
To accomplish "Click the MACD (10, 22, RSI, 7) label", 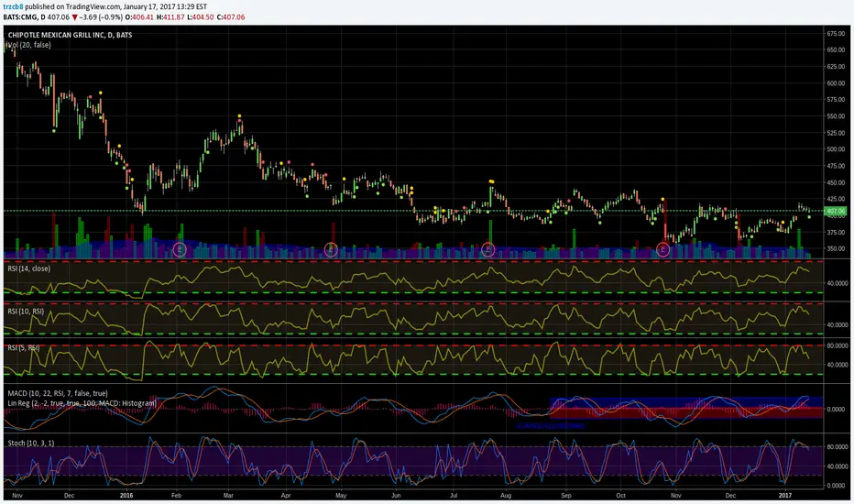I will pos(57,393).
